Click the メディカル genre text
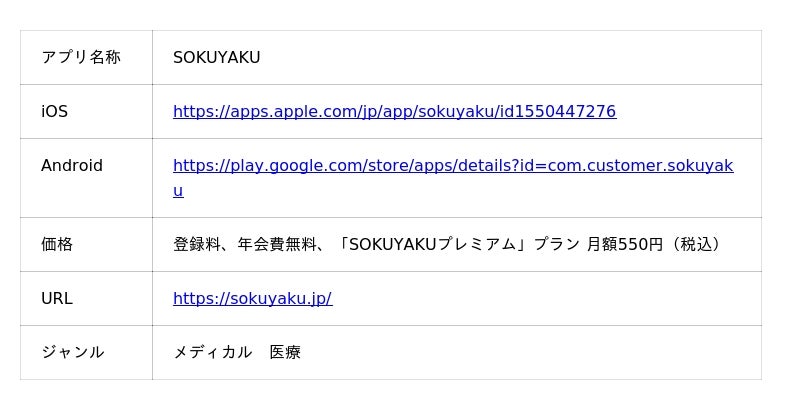Screen dimensions: 800x410 pyautogui.click(x=212, y=353)
